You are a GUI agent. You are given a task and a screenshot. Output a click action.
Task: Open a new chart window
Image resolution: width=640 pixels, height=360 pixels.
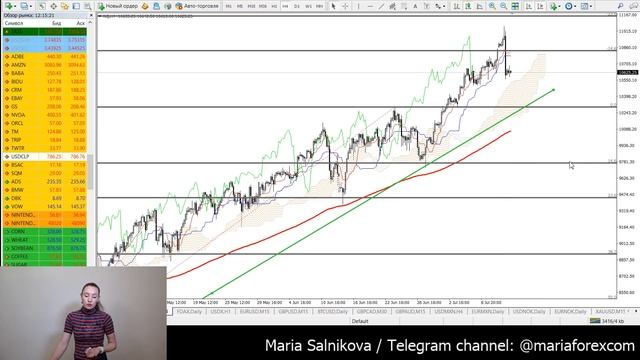[x=9, y=6]
